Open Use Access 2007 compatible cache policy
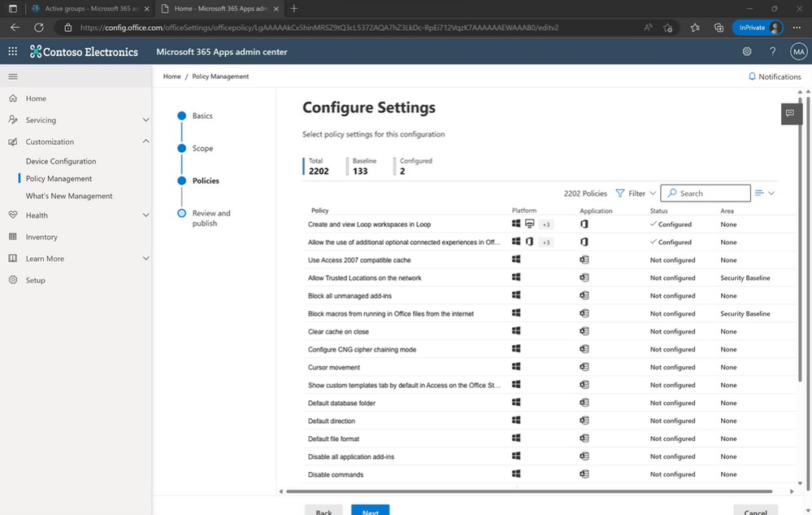The width and height of the screenshot is (812, 515). coord(359,260)
